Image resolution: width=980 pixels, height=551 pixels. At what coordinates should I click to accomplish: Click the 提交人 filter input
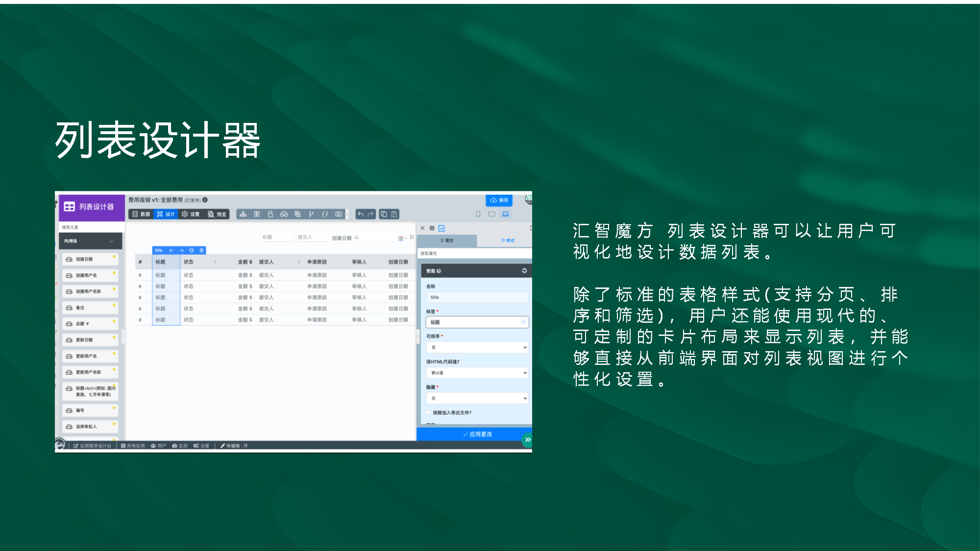tap(312, 237)
